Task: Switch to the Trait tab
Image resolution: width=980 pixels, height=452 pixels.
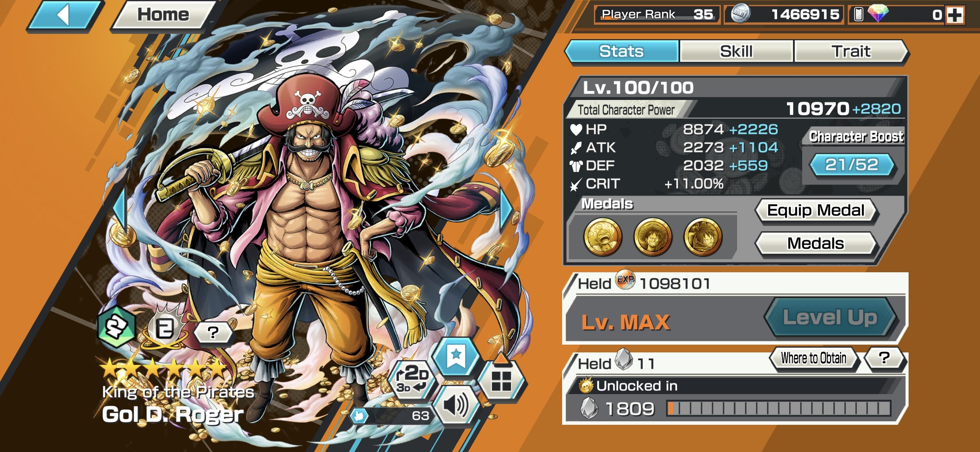Action: [851, 51]
